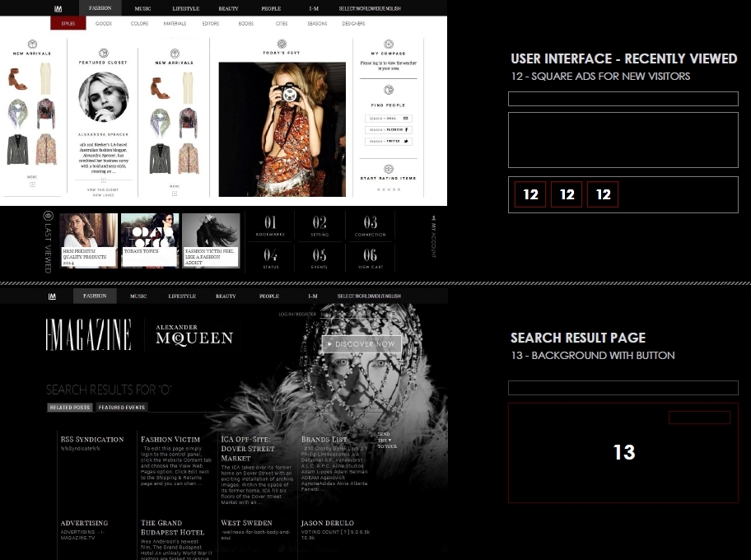Click the I-Magazine logo on the search page

coord(89,334)
